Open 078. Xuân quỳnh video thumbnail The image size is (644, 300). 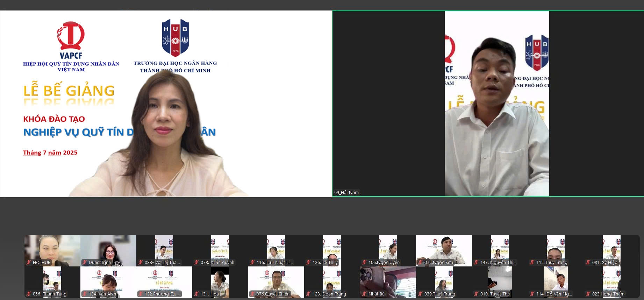coord(220,251)
